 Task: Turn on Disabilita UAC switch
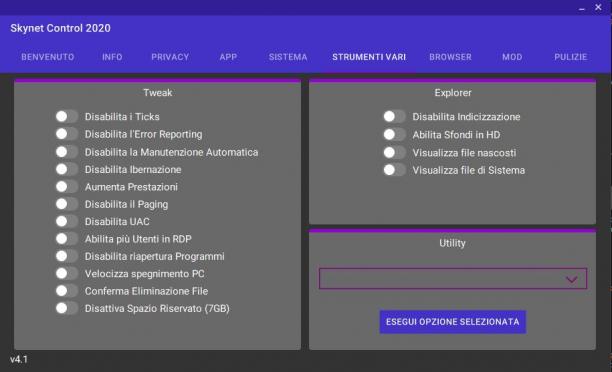pos(66,221)
